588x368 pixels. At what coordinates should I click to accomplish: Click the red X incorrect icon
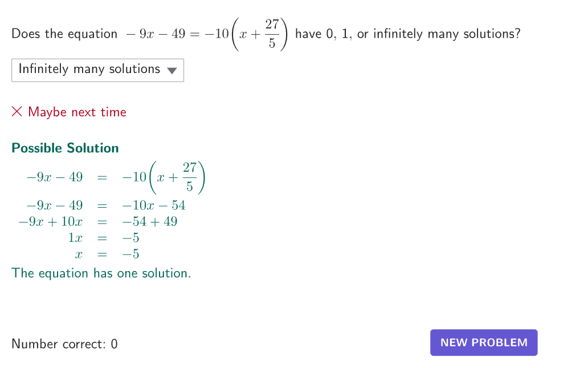pos(17,111)
